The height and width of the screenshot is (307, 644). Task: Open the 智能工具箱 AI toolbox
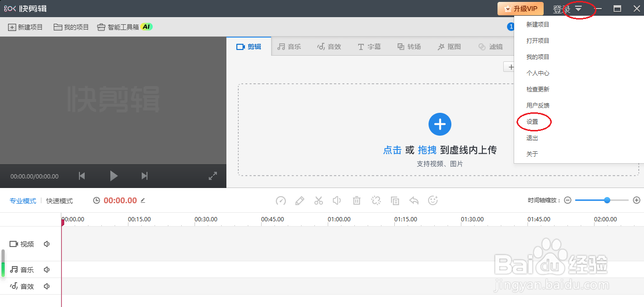coord(125,27)
